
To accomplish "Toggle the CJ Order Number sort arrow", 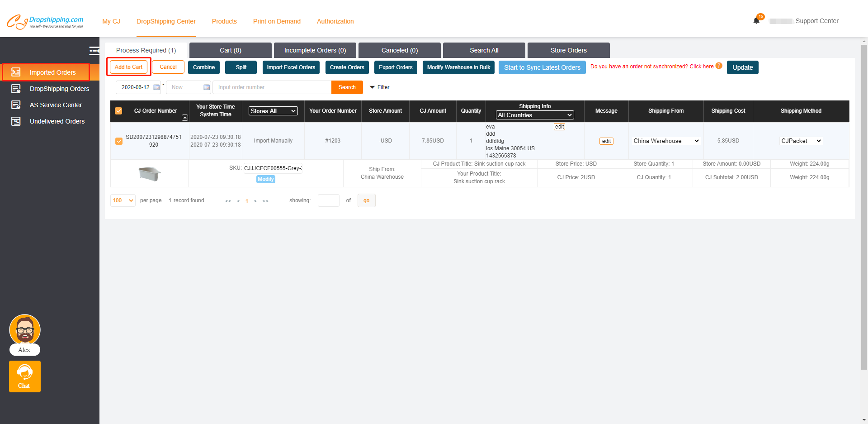I will coord(185,117).
